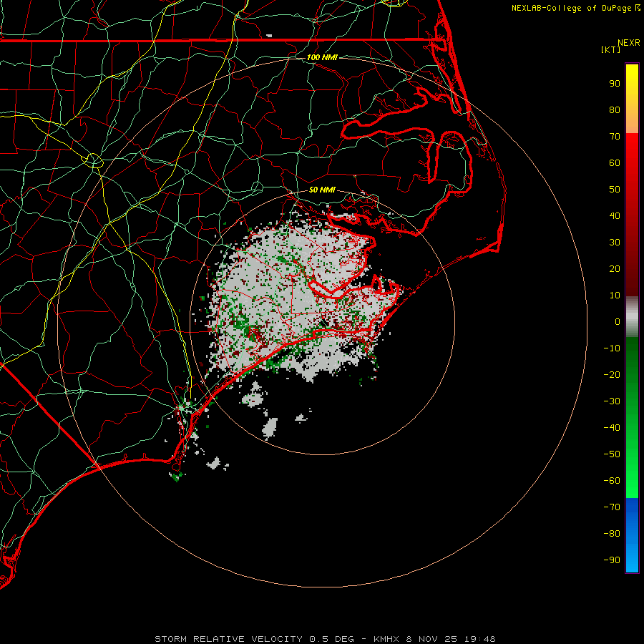Pick the gray zero-velocity segment of color bar
This screenshot has height=644, width=644.
coord(632,317)
